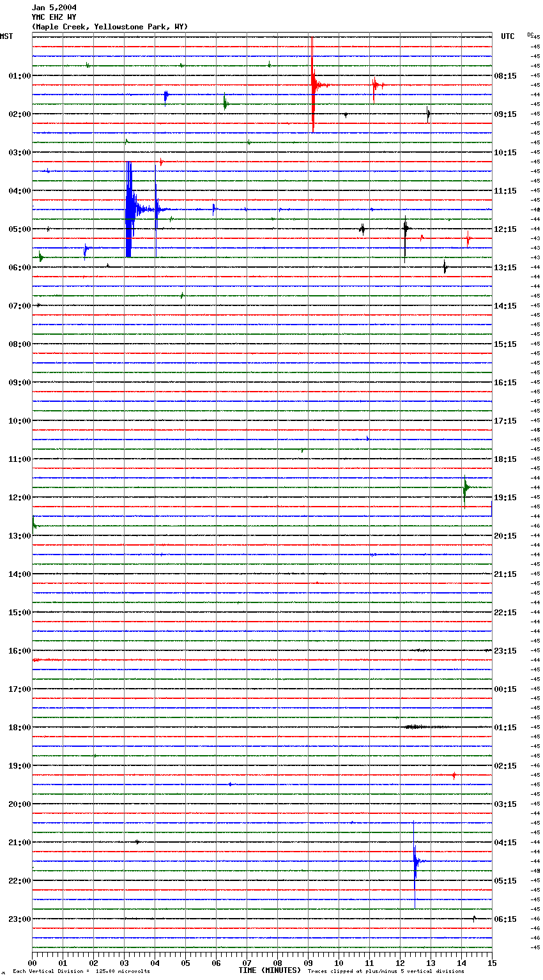
Task: Click the 10:15 UTC time label
Action: 505,153
